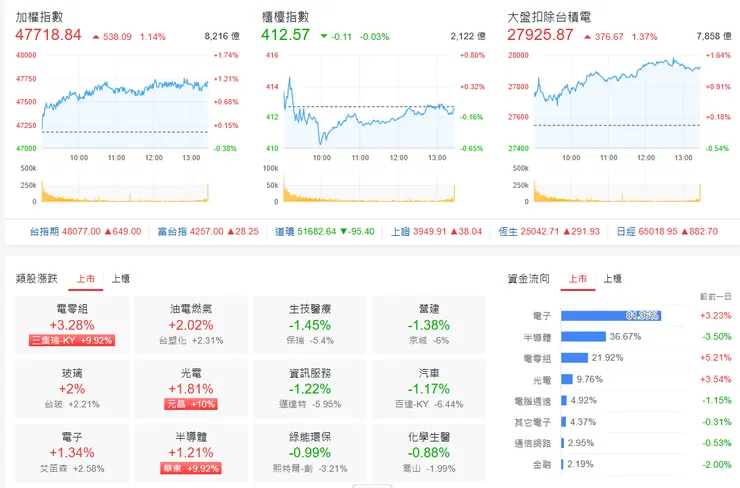Viewport: 740px width, 488px height.
Task: Click the 半導體 36.67% capital flow bar
Action: (x=583, y=337)
